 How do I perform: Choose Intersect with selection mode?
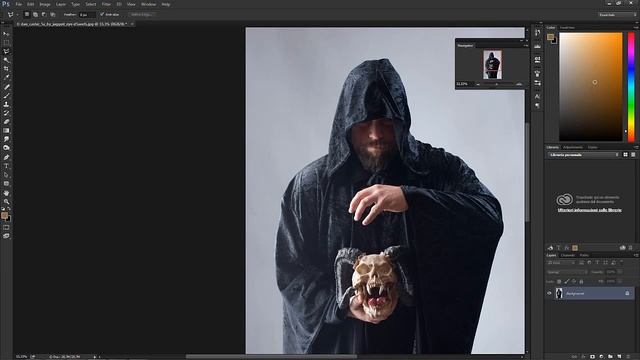pyautogui.click(x=52, y=14)
